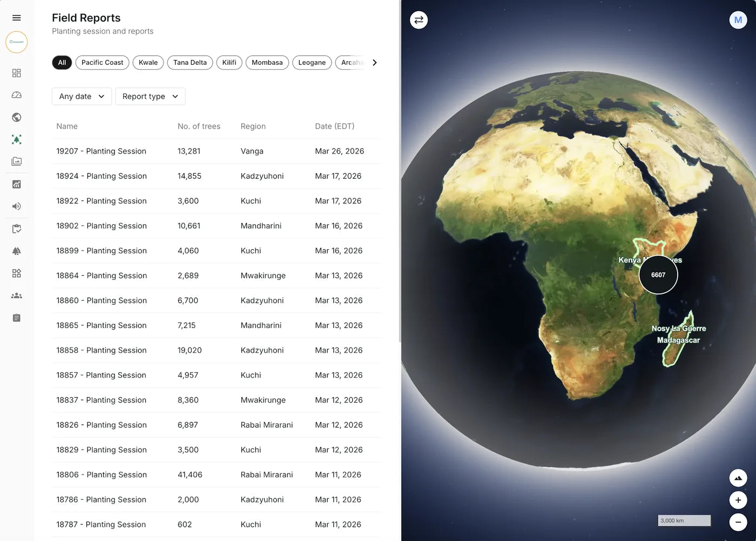Click the Rabai Mirarani region for report 18826
Viewport: 756px width, 541px height.
click(267, 425)
